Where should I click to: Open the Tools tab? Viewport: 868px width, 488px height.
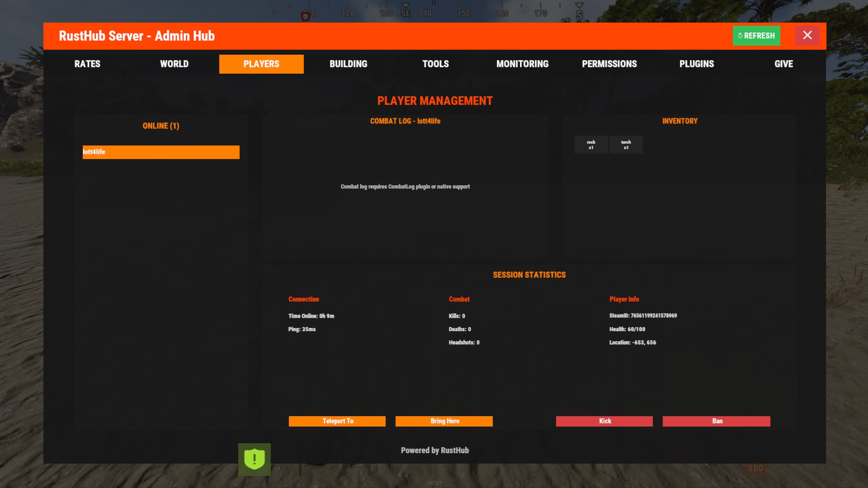[435, 64]
